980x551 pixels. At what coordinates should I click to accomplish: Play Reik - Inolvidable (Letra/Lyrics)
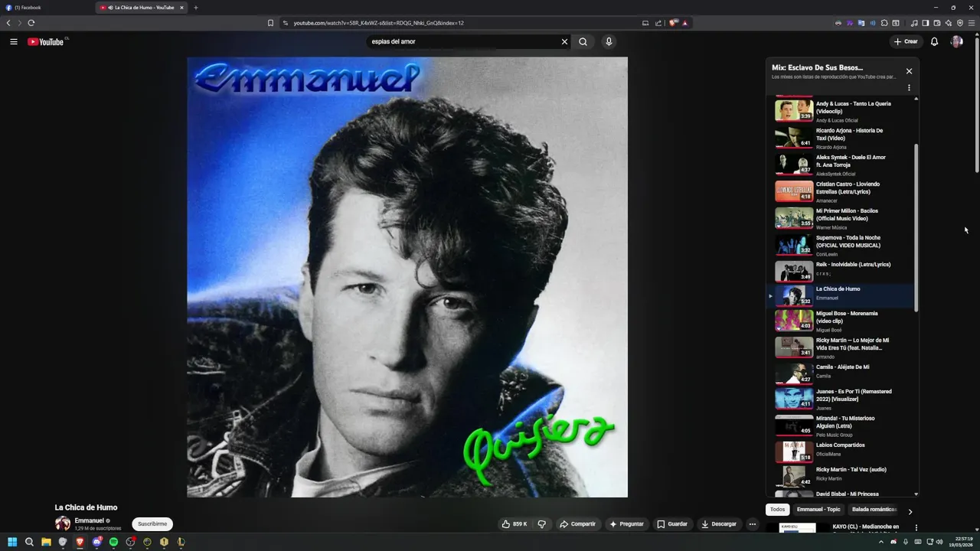pyautogui.click(x=840, y=271)
